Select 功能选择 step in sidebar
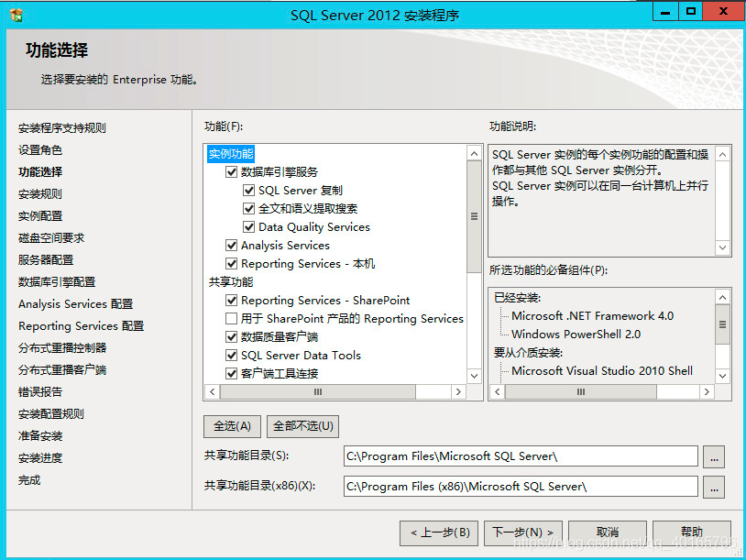The width and height of the screenshot is (746, 560). (40, 171)
